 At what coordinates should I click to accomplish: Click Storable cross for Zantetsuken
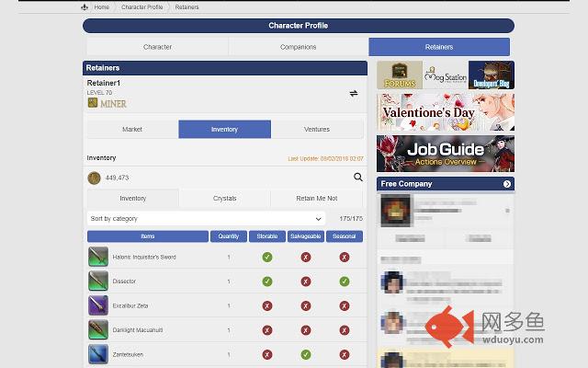[x=267, y=354]
